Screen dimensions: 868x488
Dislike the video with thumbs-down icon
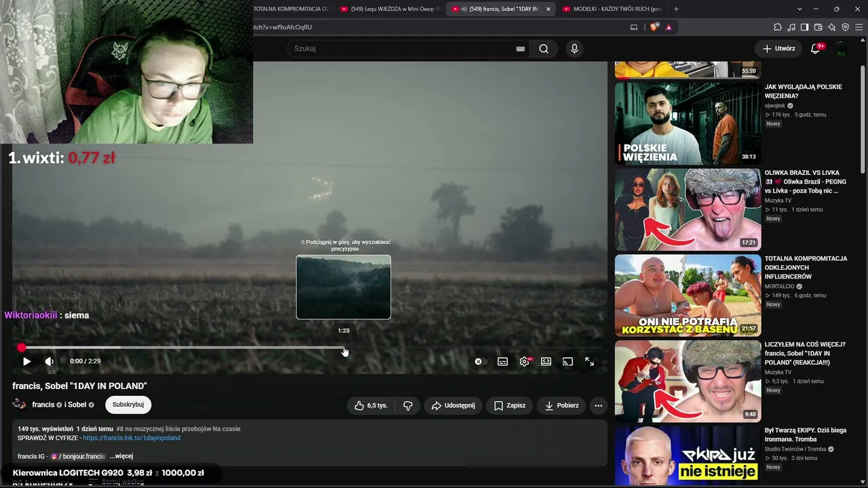click(x=408, y=405)
